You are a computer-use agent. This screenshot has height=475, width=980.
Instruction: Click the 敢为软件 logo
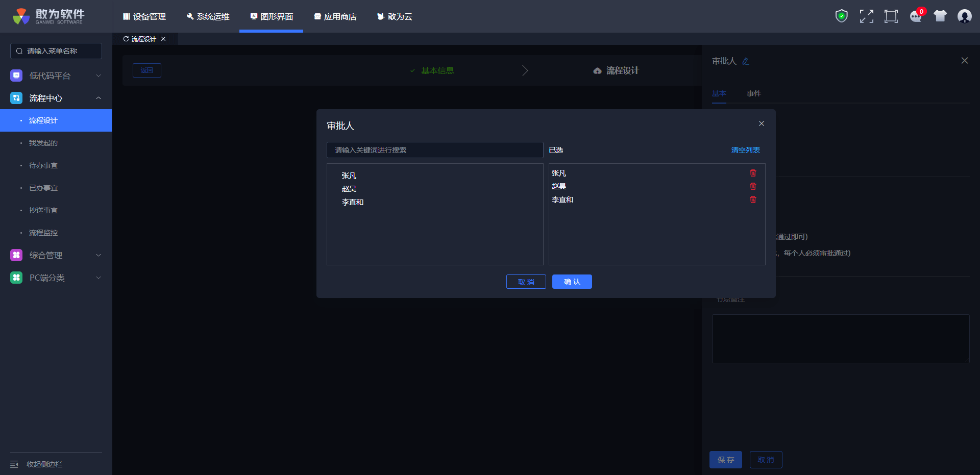pyautogui.click(x=49, y=16)
